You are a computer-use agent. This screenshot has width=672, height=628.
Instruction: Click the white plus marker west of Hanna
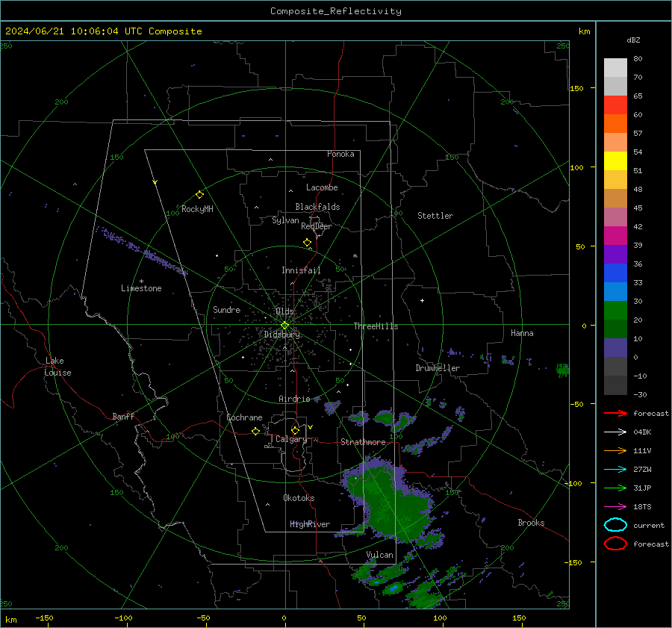(x=422, y=300)
